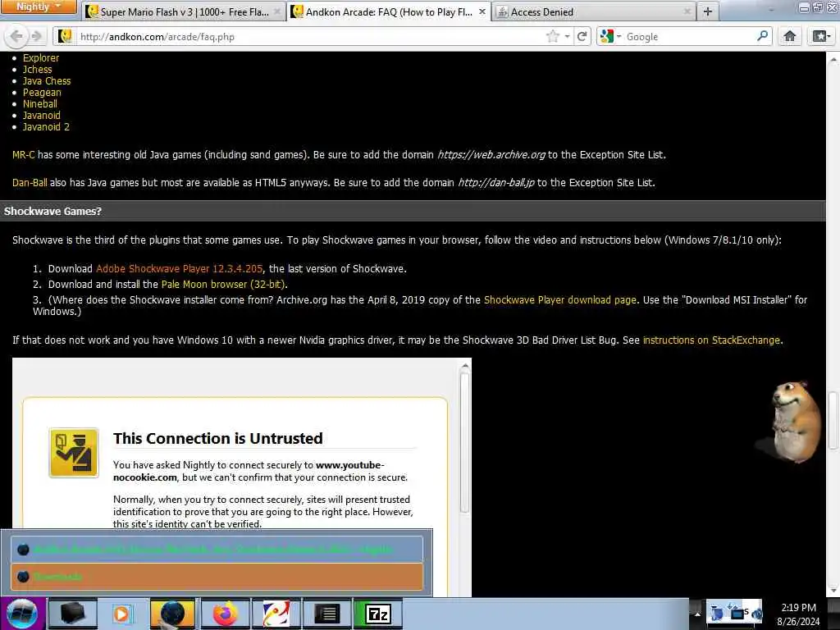
Task: Go forward with the forward arrow
Action: pos(36,36)
